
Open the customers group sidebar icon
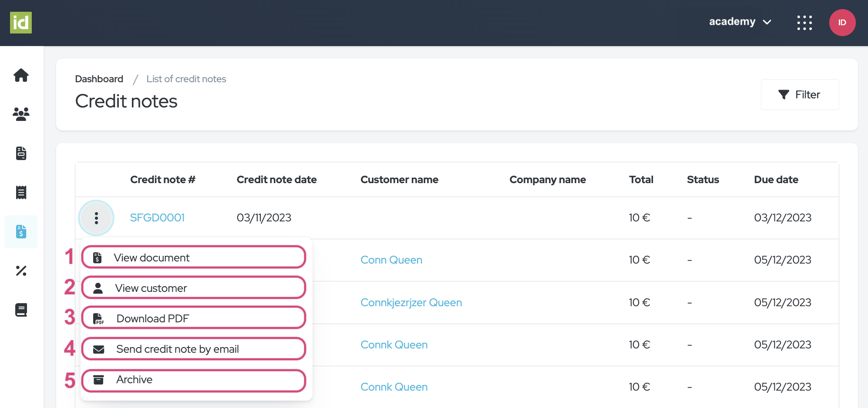pos(21,114)
